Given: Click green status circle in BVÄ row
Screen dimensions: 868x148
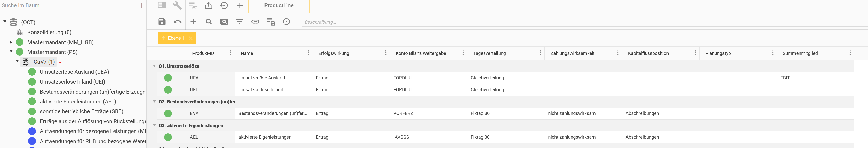Looking at the screenshot, I should tap(168, 114).
